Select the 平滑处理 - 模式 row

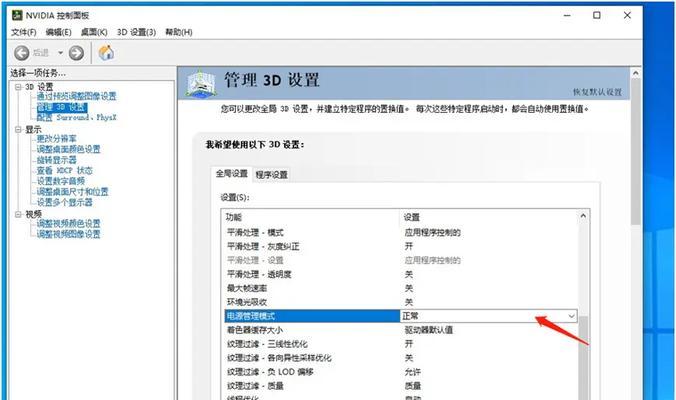[x=401, y=232]
